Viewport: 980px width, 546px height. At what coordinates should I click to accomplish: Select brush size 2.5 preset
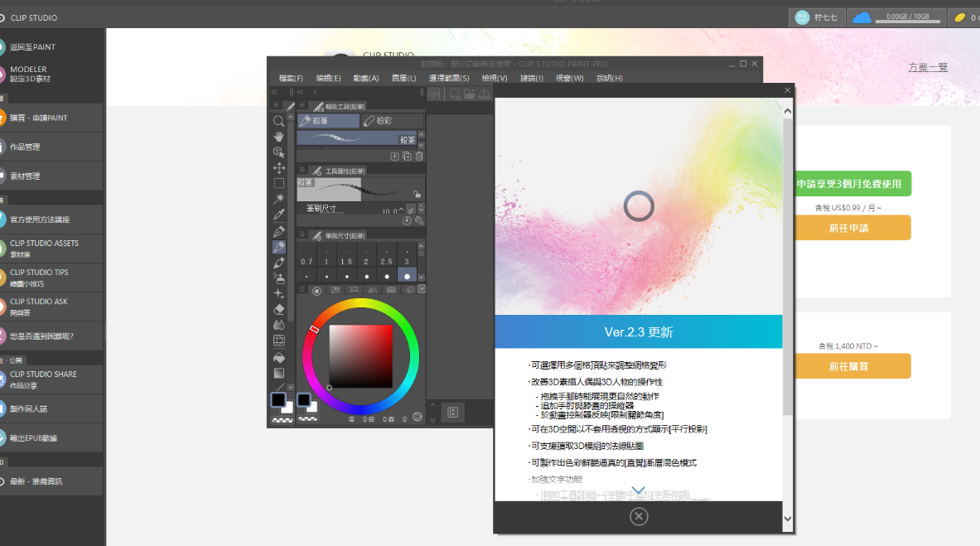[386, 261]
